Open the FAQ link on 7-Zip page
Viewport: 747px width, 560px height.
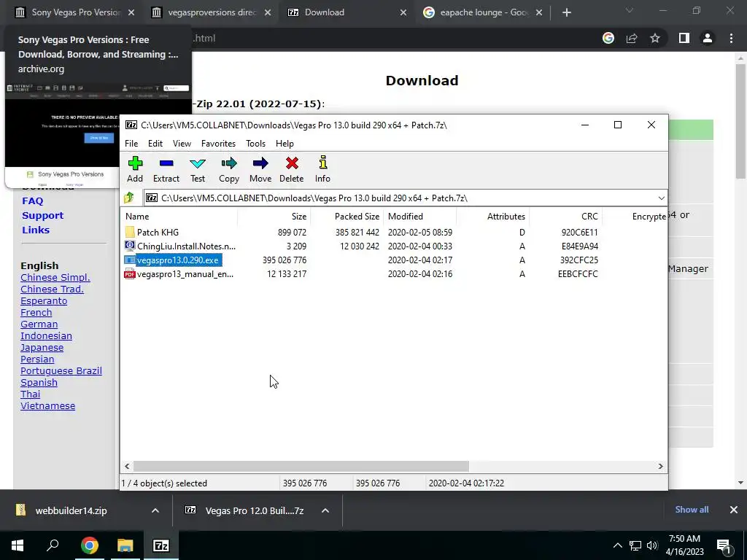click(32, 201)
